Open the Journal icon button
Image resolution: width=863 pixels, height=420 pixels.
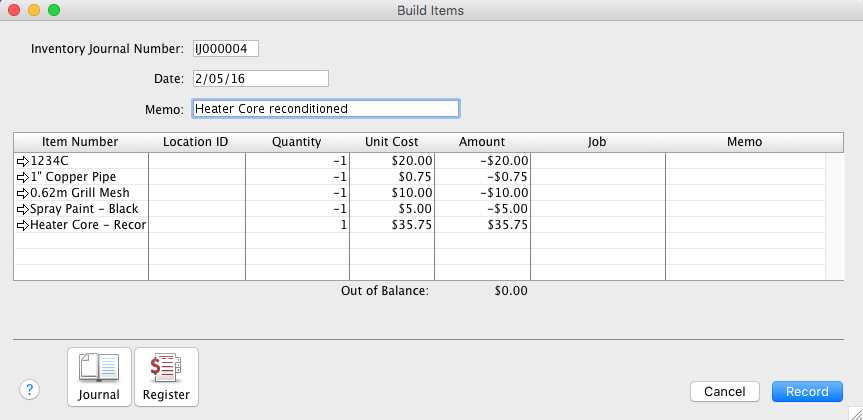coord(99,376)
